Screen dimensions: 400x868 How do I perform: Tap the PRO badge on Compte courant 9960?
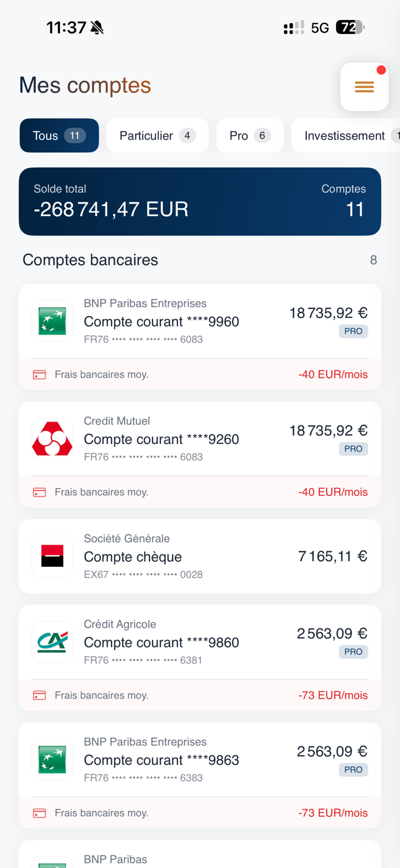353,331
